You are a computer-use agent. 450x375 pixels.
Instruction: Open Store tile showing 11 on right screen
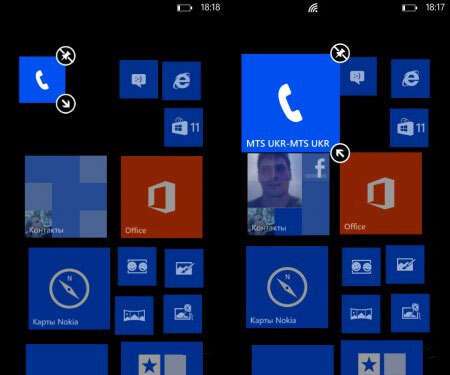click(x=409, y=128)
